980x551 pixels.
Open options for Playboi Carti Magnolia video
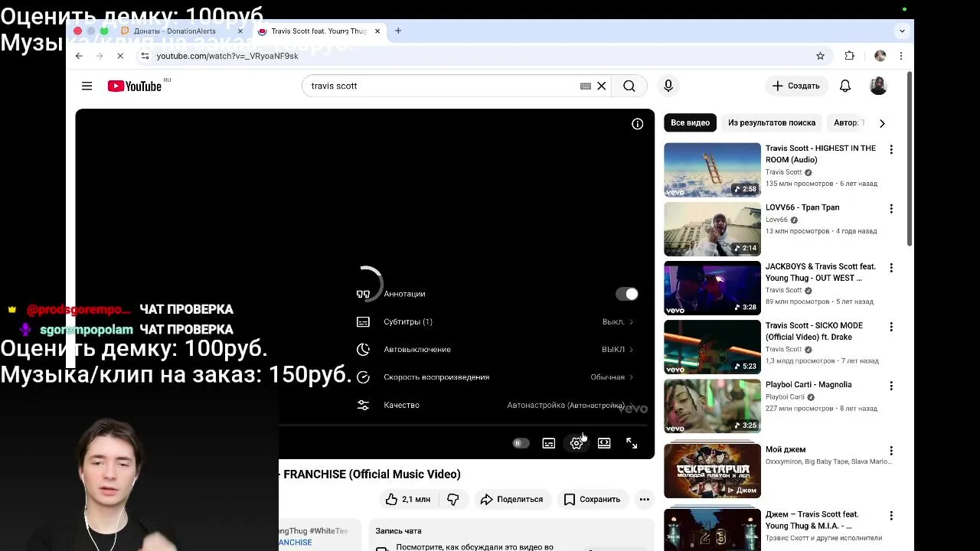[x=891, y=386]
